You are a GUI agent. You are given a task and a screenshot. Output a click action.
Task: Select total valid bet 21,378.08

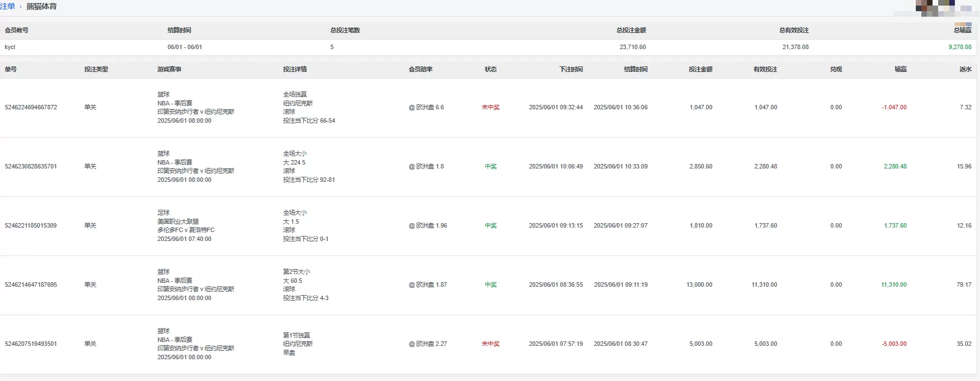pos(795,47)
